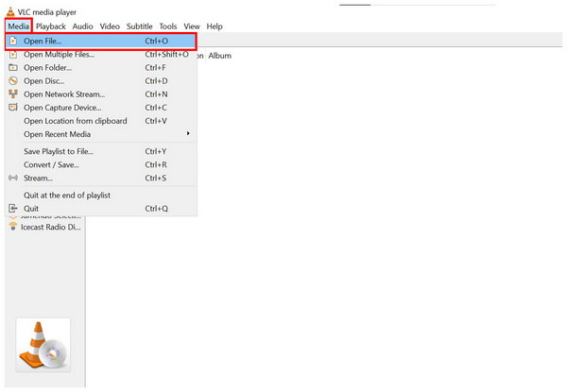This screenshot has height=392, width=567.
Task: Choose Open Multiple Files... entry
Action: click(x=101, y=54)
